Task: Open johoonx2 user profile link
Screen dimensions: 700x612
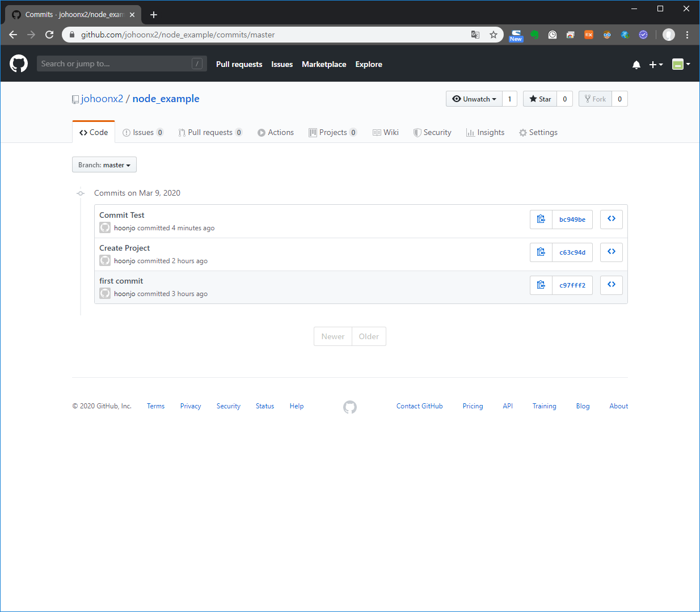Action: click(x=102, y=99)
